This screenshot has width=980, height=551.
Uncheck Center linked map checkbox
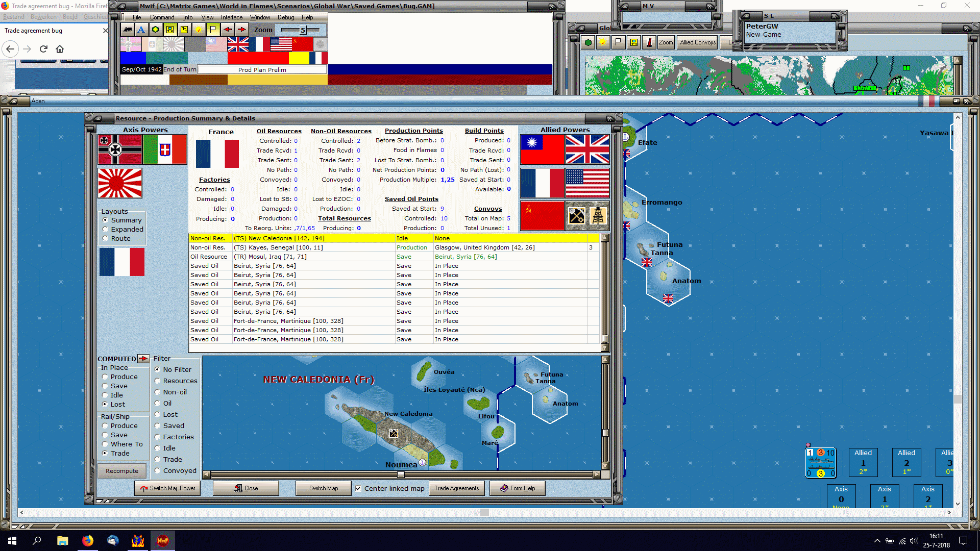(358, 488)
